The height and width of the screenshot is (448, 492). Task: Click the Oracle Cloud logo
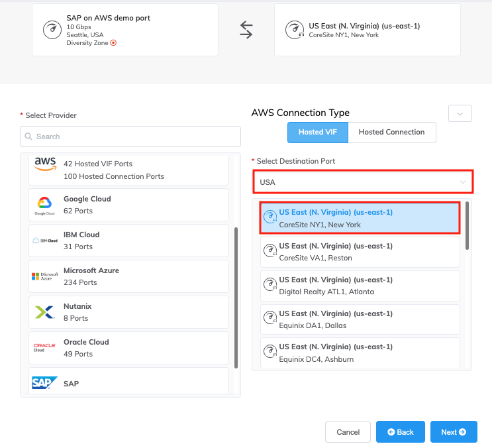tap(44, 347)
